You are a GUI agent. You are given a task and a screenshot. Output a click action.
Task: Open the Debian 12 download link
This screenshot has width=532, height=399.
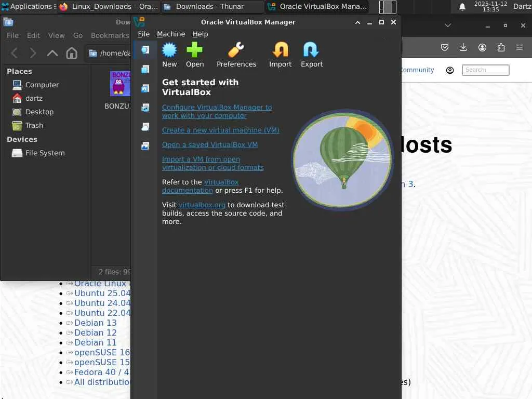click(96, 332)
